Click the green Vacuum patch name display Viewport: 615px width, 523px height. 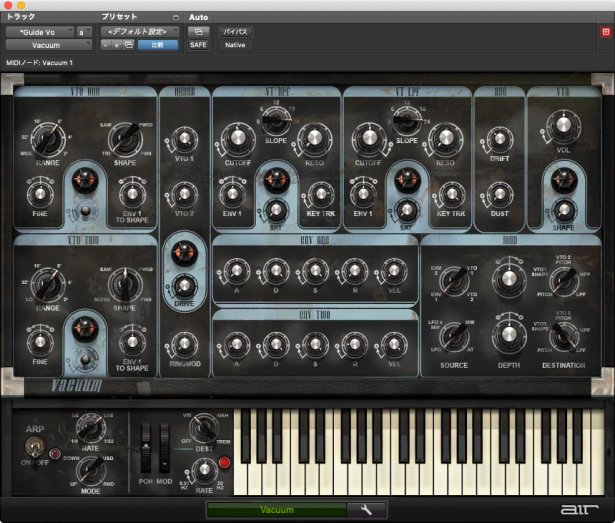click(277, 510)
